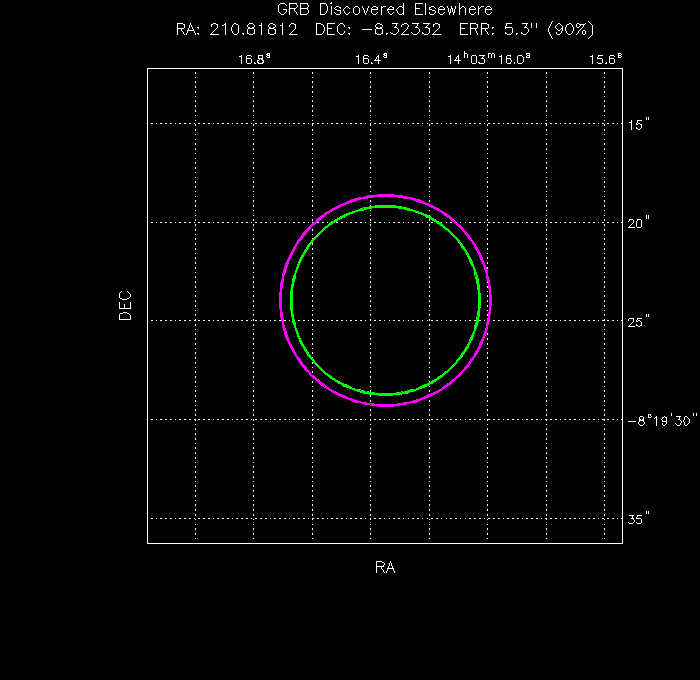Click the 'ERR: 5.3" (90%)' header text

point(527,30)
